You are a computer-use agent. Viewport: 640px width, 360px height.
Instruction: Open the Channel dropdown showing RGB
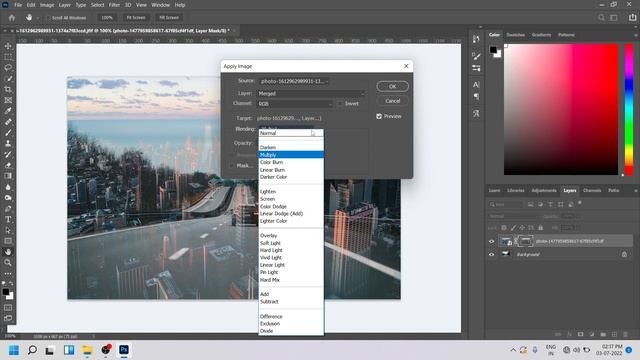click(295, 104)
